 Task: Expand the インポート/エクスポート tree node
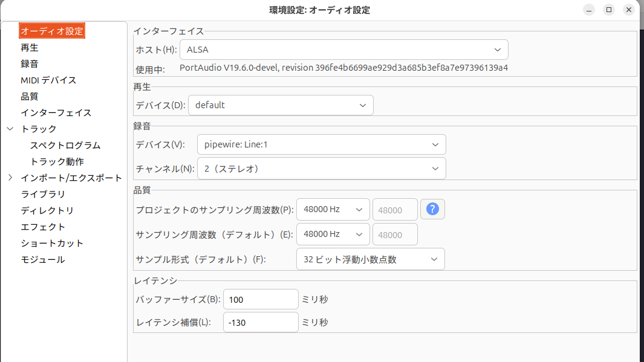coord(10,178)
